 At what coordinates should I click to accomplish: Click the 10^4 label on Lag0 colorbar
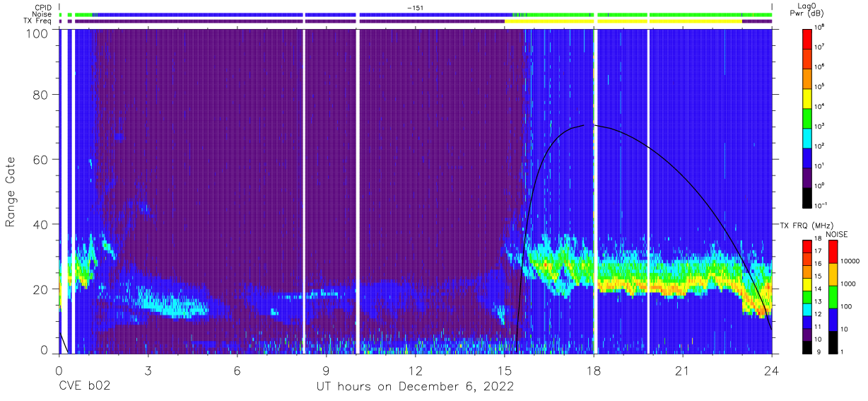(x=820, y=105)
